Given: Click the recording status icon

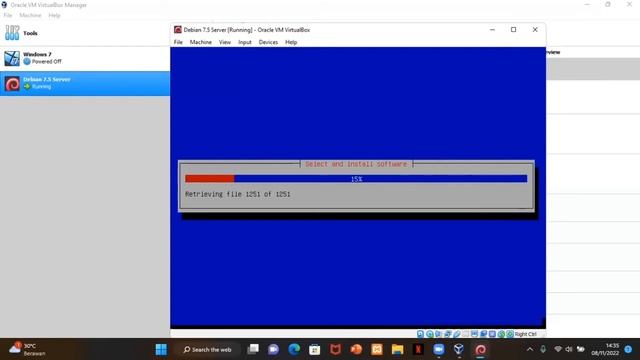Looking at the screenshot, I should (x=483, y=334).
